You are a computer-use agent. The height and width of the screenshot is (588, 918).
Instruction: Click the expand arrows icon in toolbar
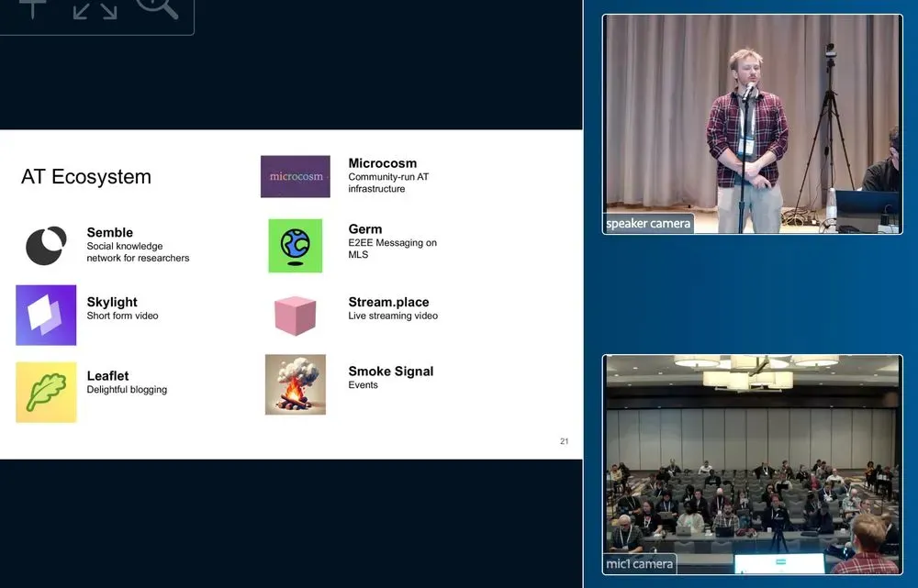[x=95, y=8]
